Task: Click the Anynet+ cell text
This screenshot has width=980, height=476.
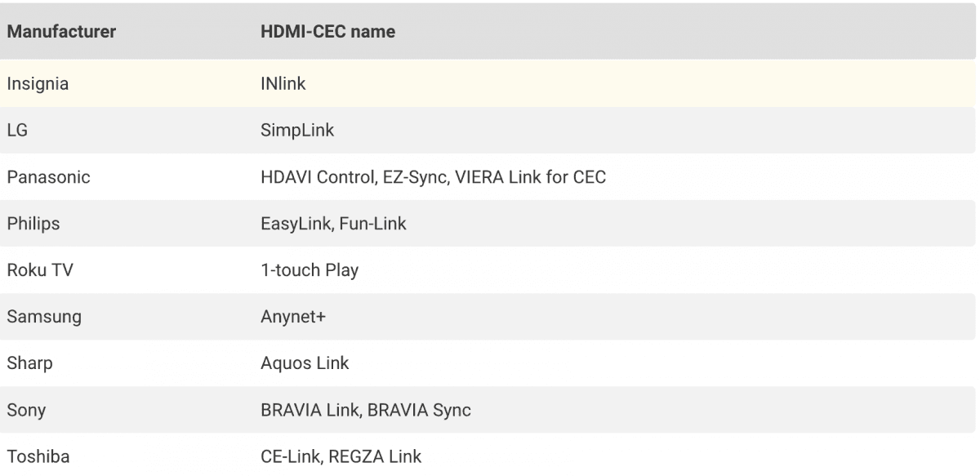Action: point(293,317)
